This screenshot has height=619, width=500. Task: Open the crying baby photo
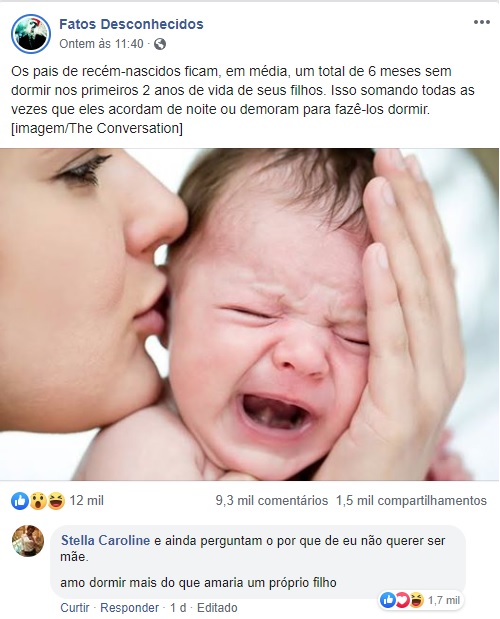tap(249, 314)
